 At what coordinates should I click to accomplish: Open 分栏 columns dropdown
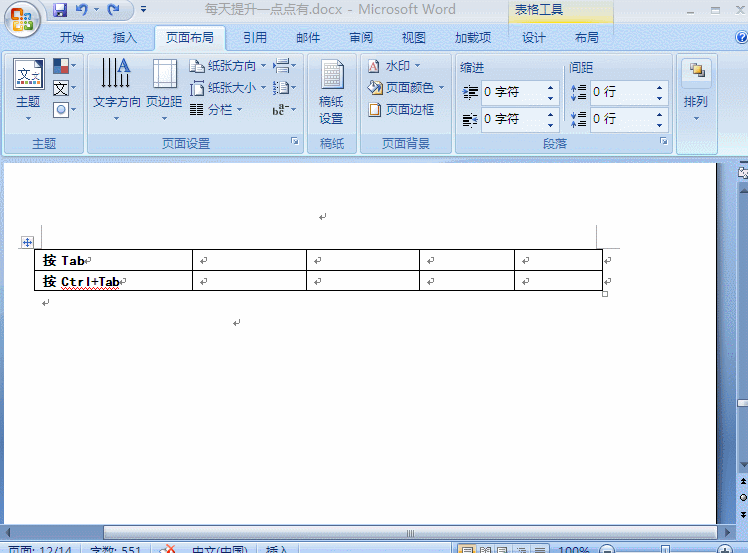point(216,110)
